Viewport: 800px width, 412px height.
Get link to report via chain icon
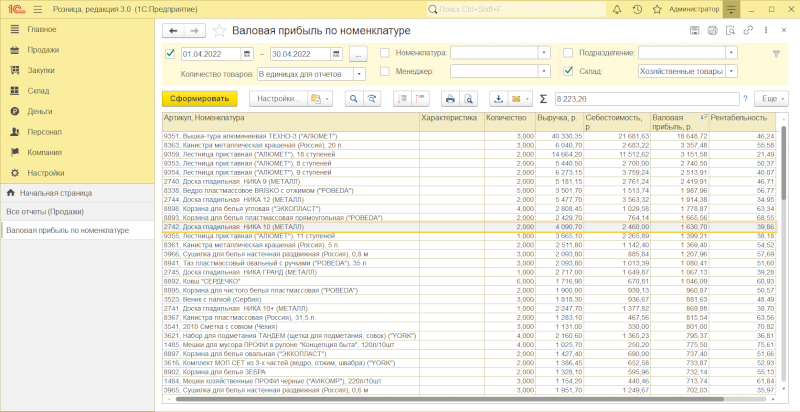point(748,31)
